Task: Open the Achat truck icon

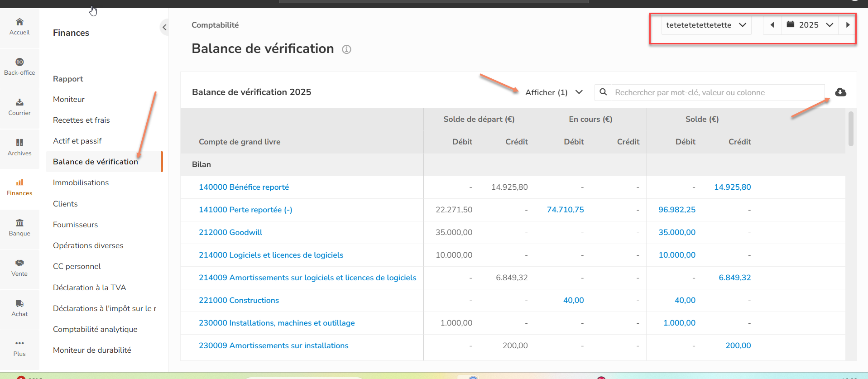Action: tap(19, 303)
